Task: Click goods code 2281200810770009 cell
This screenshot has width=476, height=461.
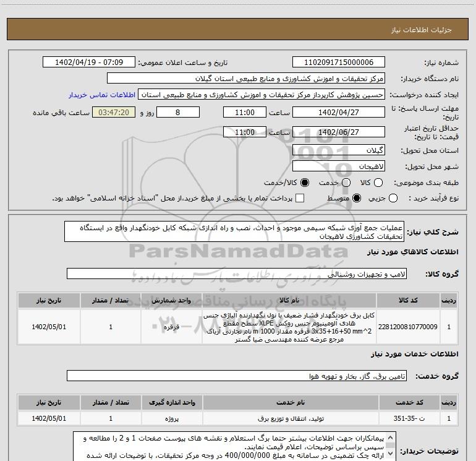Action: click(x=408, y=327)
